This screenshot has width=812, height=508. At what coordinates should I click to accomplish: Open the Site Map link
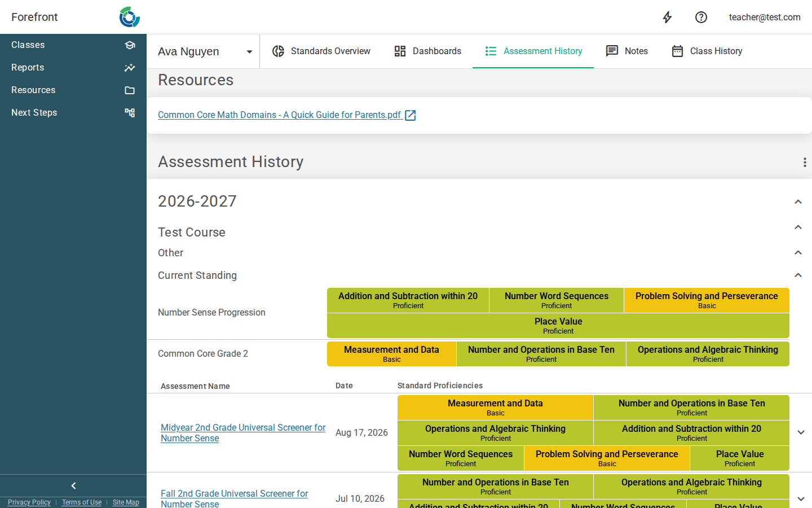tap(126, 502)
